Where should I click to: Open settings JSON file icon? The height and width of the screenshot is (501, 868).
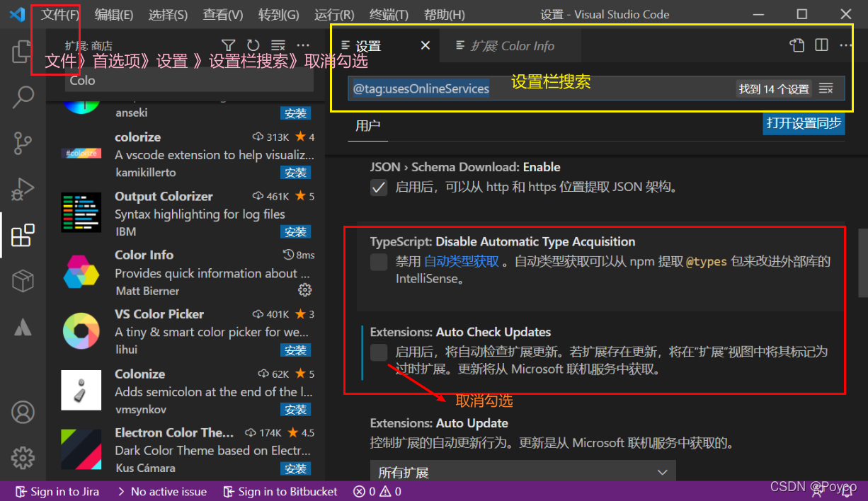[797, 45]
